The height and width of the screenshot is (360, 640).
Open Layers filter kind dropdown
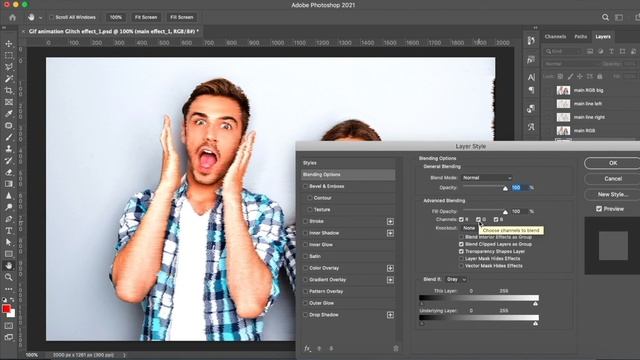pos(563,51)
